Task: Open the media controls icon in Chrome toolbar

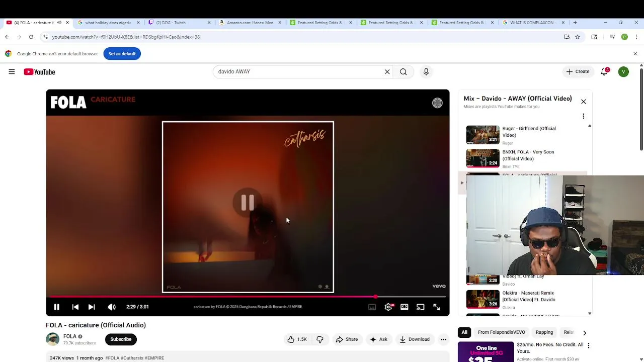Action: click(x=612, y=37)
